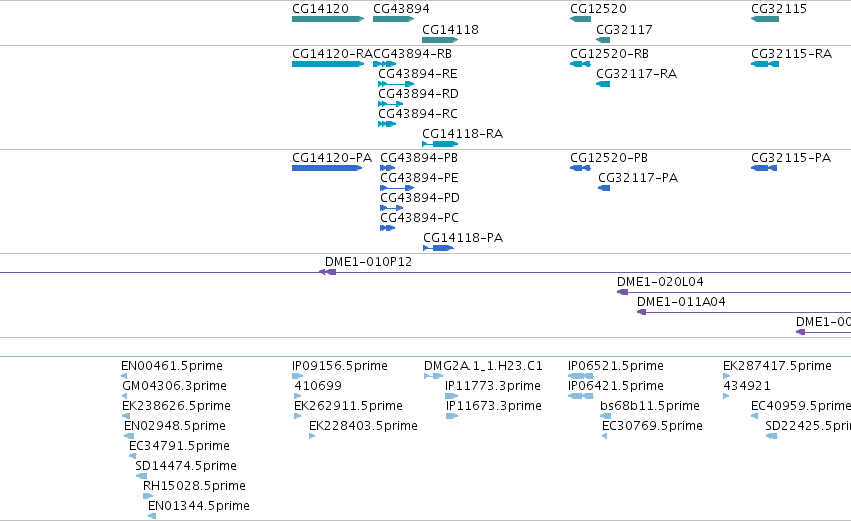Image resolution: width=851 pixels, height=521 pixels.
Task: Select the CG12520-RB transcript glyph
Action: point(580,64)
